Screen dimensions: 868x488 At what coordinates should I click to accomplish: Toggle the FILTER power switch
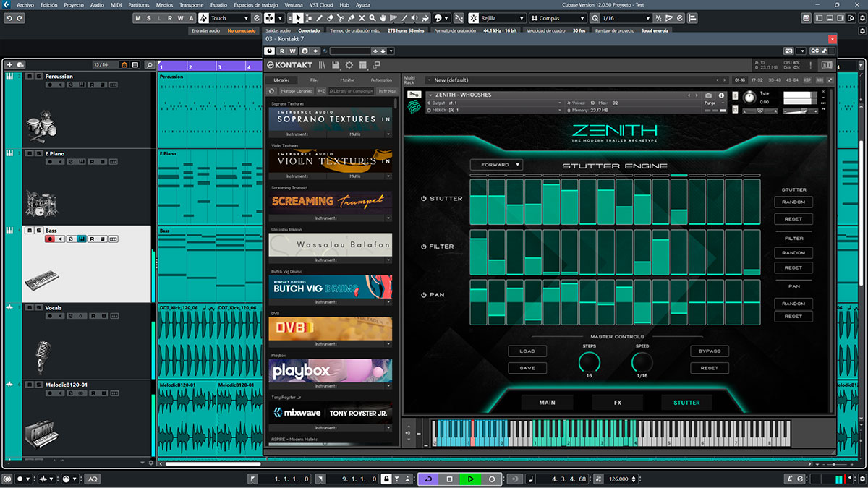click(x=424, y=247)
